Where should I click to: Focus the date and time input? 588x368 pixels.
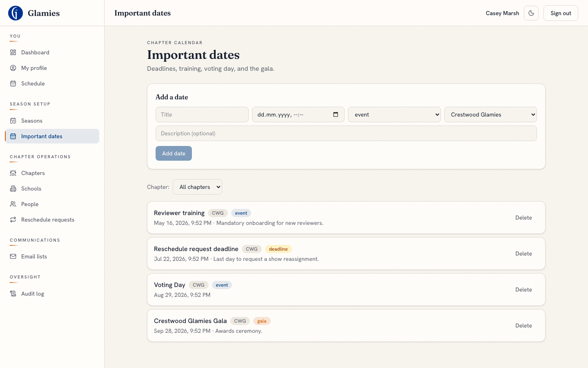pos(298,114)
